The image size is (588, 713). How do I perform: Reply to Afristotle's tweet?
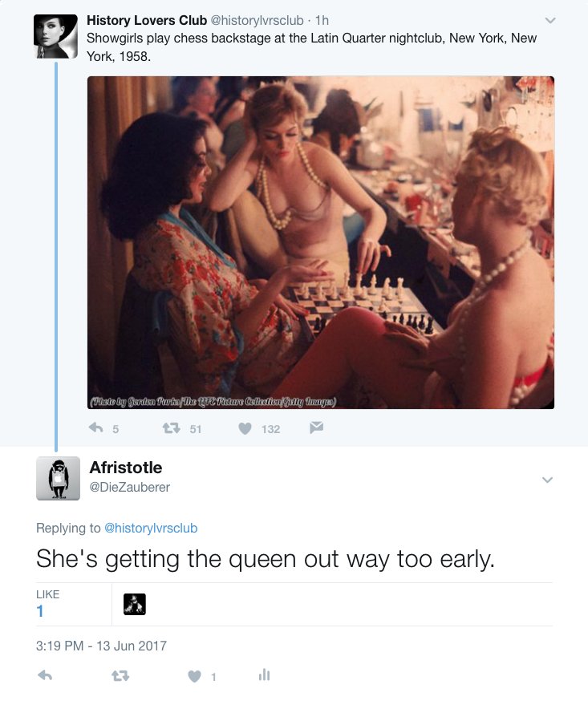(x=45, y=676)
